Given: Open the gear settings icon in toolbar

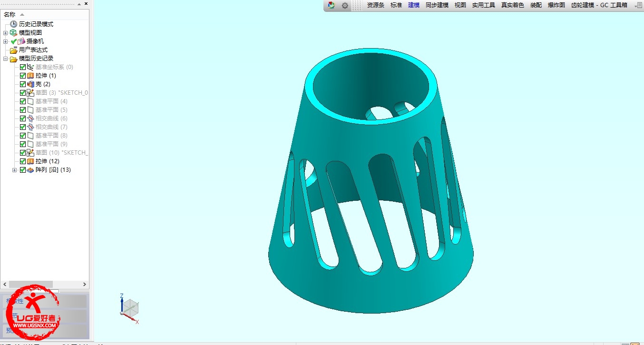Looking at the screenshot, I should 345,6.
